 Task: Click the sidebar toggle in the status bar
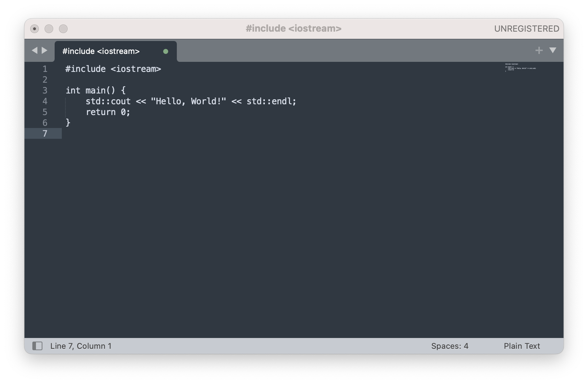(x=37, y=346)
